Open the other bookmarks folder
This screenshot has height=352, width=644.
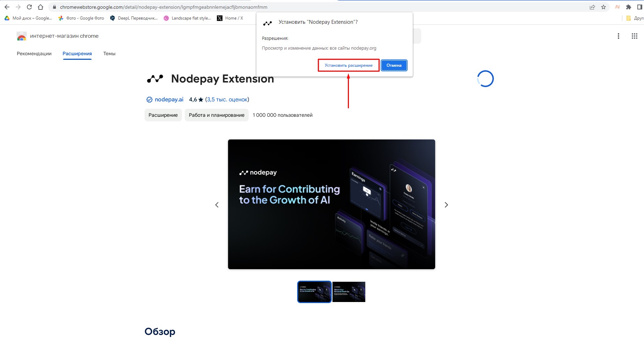pyautogui.click(x=635, y=18)
